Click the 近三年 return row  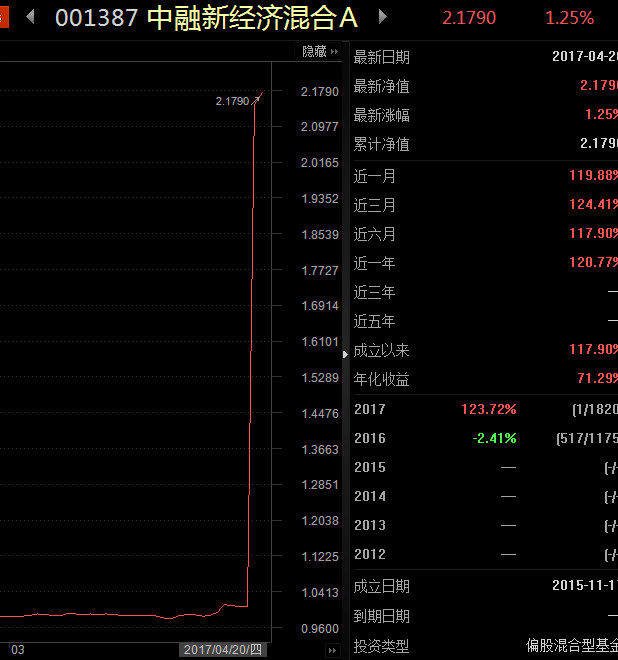tap(485, 292)
